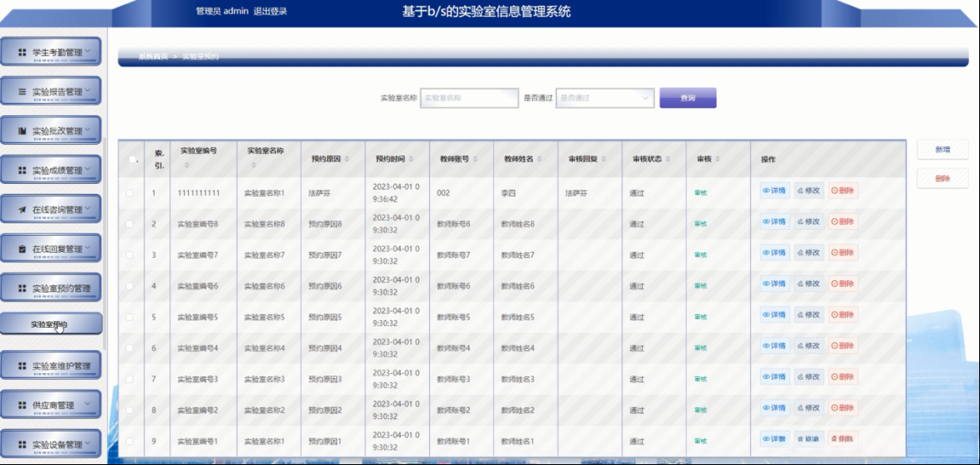Go to 系统首页 in the breadcrumb
Viewport: 980px width, 465px height.
pos(153,57)
